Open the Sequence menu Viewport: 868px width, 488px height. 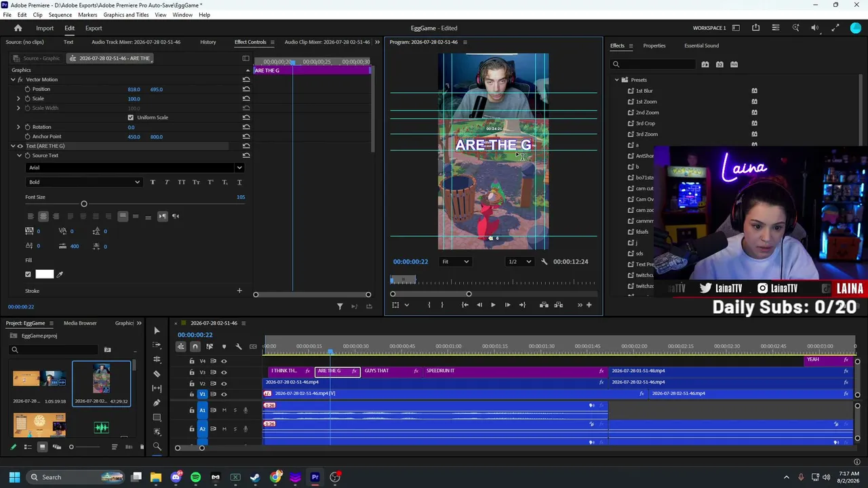click(x=60, y=15)
